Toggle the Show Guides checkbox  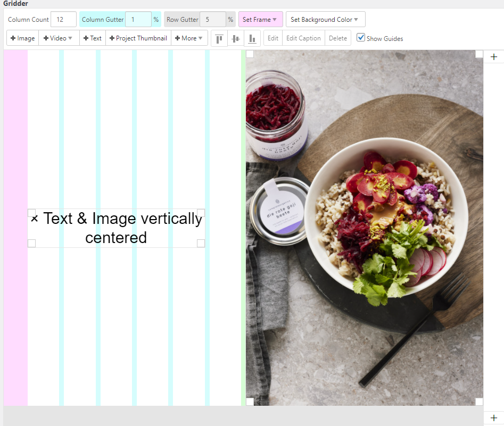coord(361,38)
